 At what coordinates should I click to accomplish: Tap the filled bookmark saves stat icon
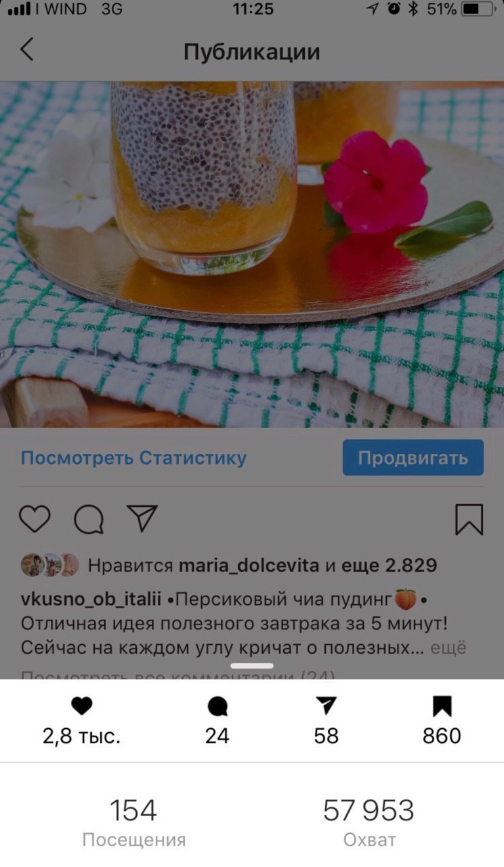click(442, 707)
